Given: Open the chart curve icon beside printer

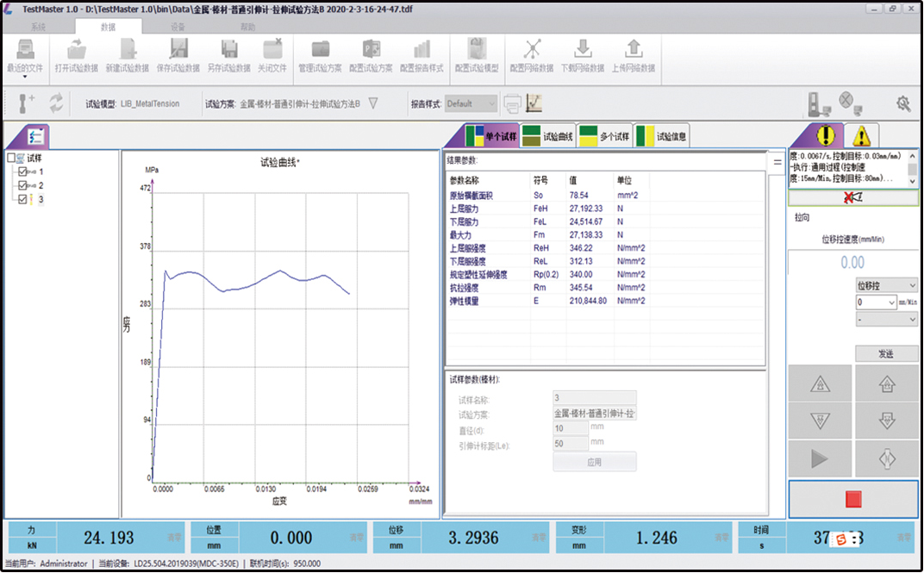Looking at the screenshot, I should pos(534,103).
